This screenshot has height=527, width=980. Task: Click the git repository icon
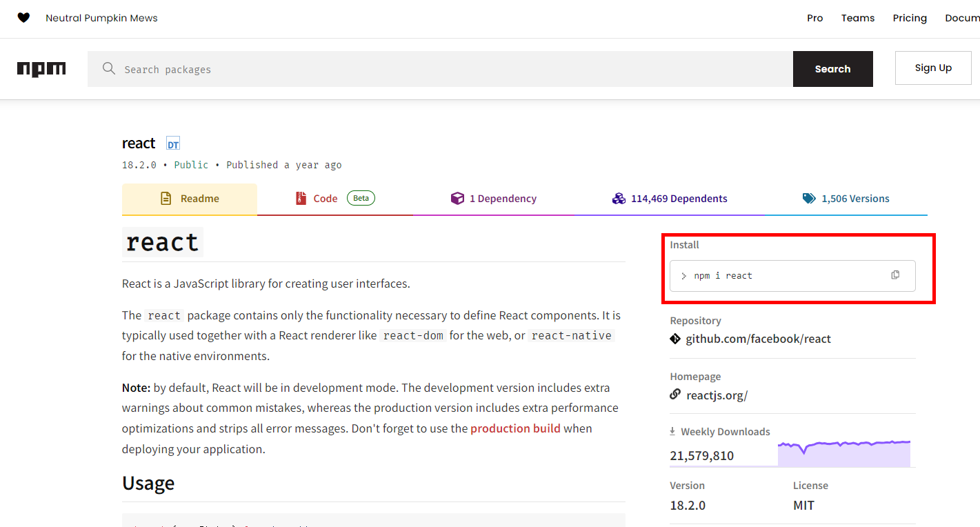(675, 339)
